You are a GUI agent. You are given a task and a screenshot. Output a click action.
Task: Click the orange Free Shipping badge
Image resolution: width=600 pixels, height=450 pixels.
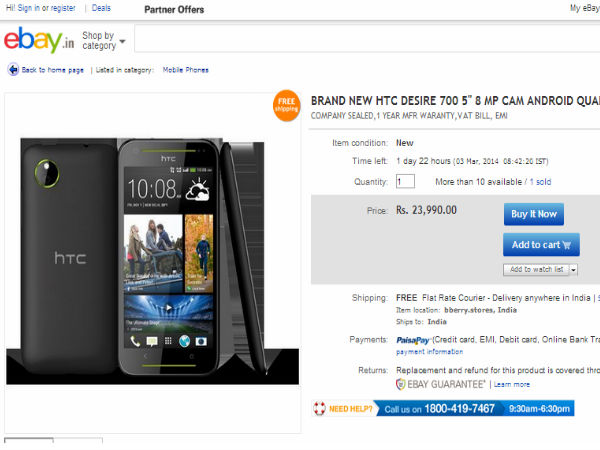click(x=286, y=104)
